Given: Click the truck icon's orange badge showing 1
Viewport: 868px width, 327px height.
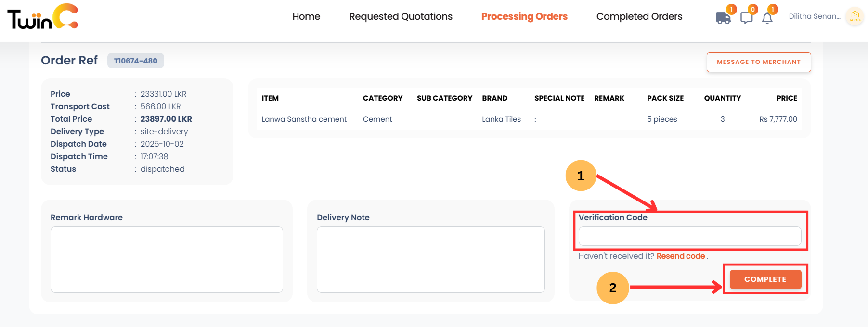Looking at the screenshot, I should [731, 9].
